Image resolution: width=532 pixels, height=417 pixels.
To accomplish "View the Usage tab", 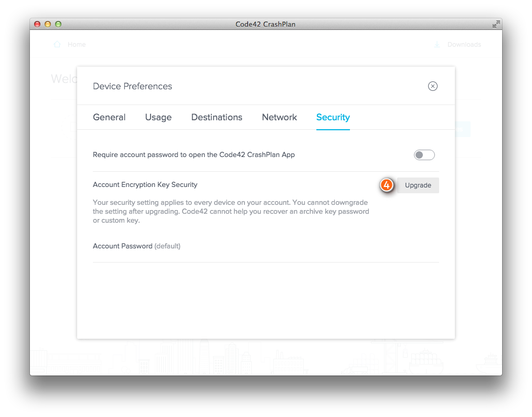I will (x=158, y=117).
